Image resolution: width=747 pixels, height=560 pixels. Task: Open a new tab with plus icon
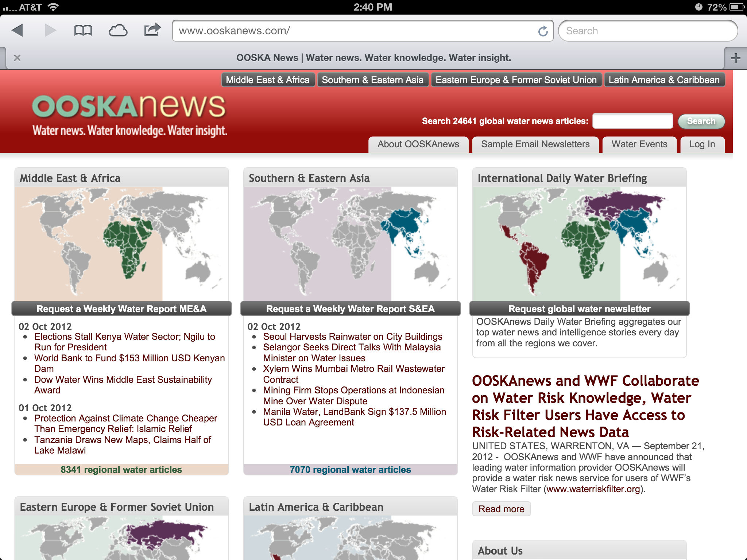735,58
